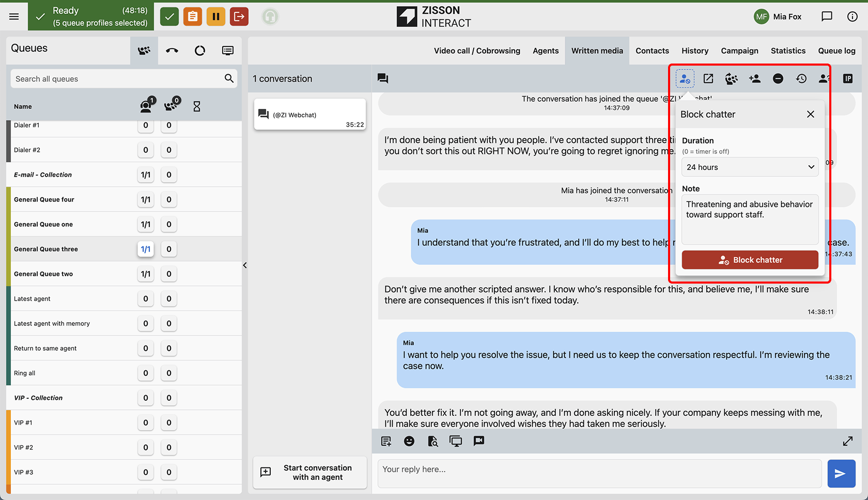Screen dimensions: 868x500
Task: Open the conversation history clock icon
Action: [x=801, y=79]
